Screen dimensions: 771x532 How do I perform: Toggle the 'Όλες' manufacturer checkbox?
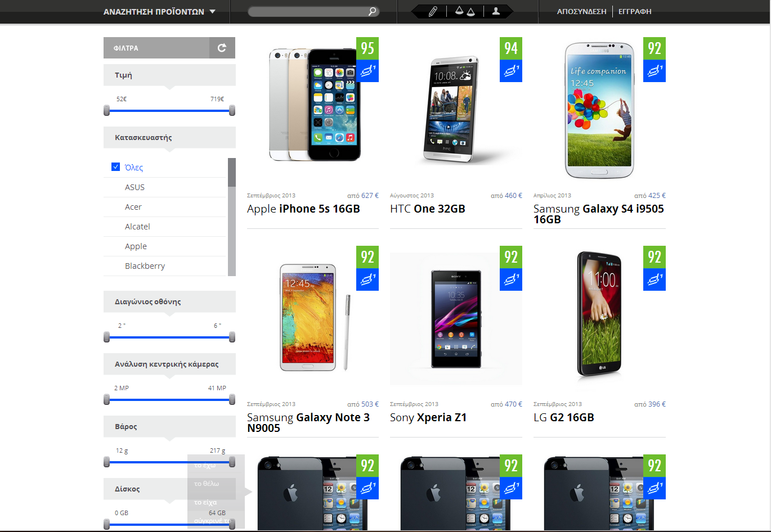pos(116,166)
